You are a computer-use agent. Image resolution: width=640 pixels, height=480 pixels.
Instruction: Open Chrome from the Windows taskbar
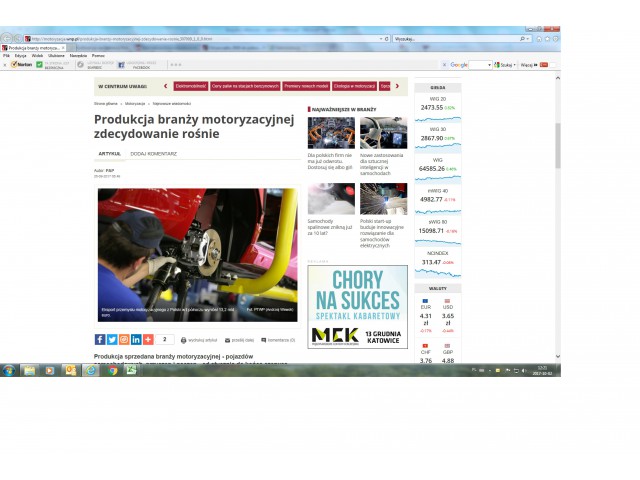[111, 370]
